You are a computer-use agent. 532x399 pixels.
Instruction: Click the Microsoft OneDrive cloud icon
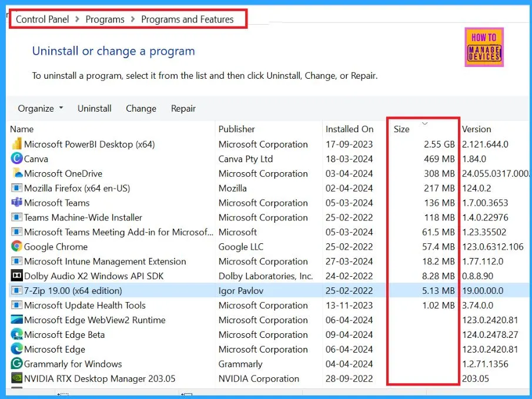[16, 173]
